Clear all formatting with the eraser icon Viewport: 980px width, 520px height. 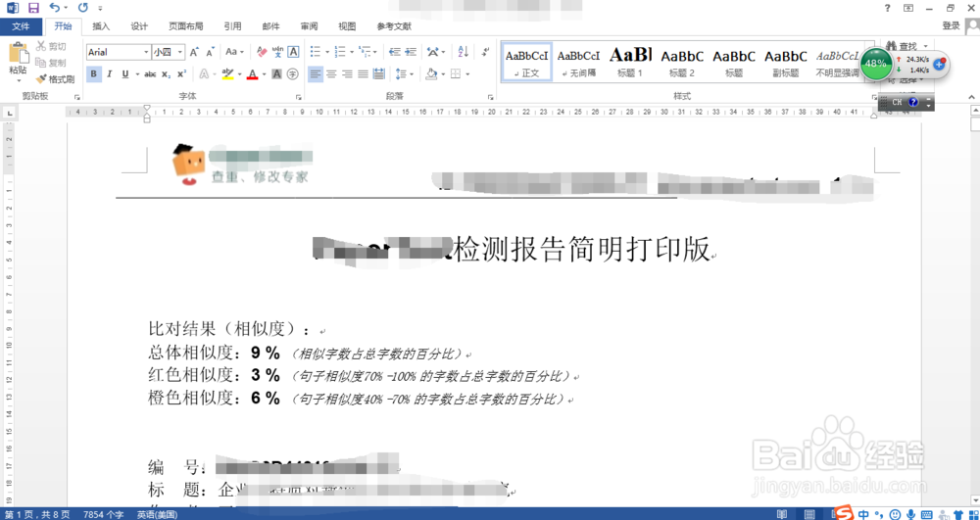[262, 52]
